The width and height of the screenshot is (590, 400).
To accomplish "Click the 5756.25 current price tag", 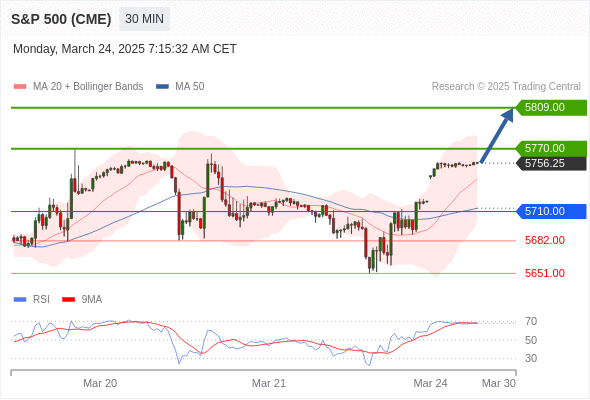I will [x=551, y=163].
